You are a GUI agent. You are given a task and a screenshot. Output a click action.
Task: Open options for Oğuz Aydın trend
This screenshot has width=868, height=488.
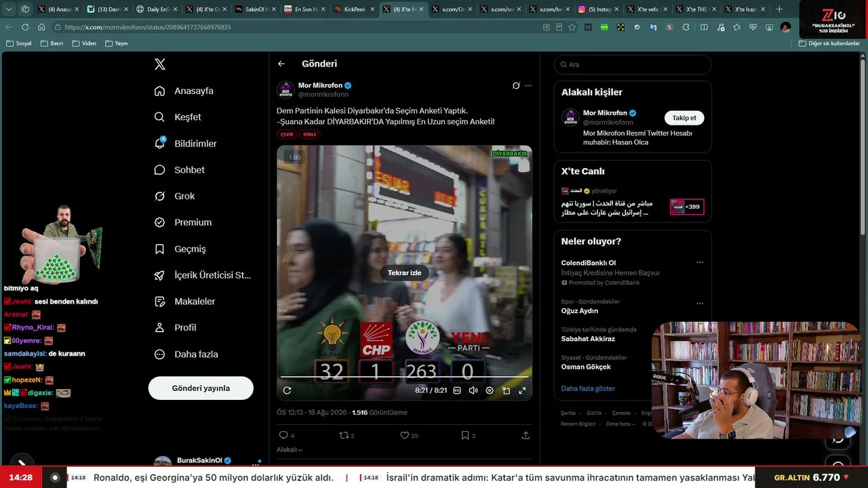700,303
